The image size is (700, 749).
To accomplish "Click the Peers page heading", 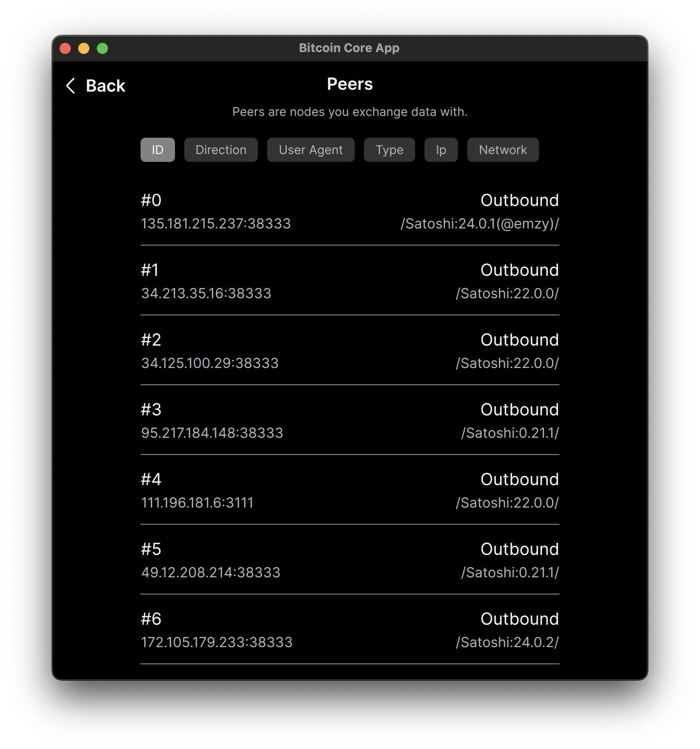I will click(x=350, y=84).
